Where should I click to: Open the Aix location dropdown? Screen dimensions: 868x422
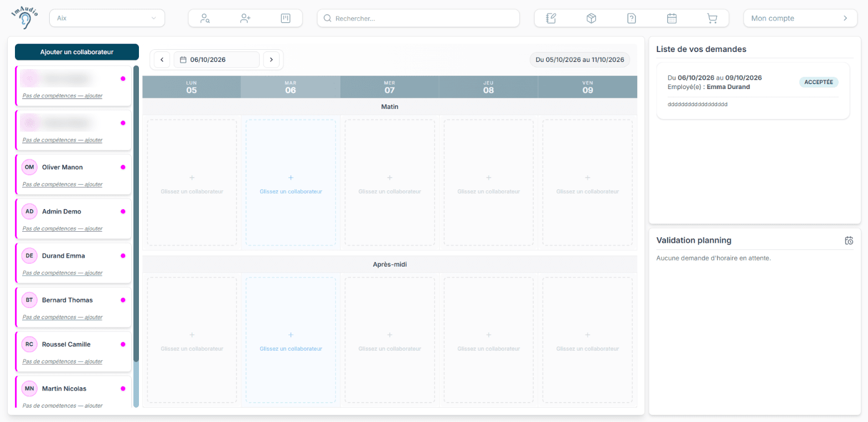[107, 18]
